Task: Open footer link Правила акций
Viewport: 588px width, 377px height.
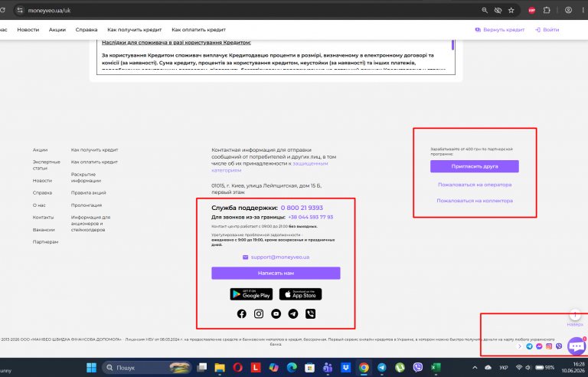Action: [89, 192]
